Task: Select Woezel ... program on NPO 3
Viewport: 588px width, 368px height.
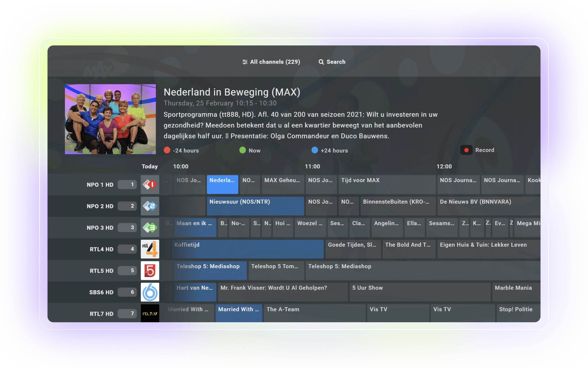Action: tap(310, 228)
